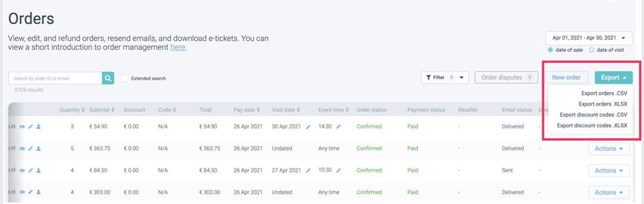Open the Filter dropdown
The height and width of the screenshot is (204, 644).
point(445,77)
